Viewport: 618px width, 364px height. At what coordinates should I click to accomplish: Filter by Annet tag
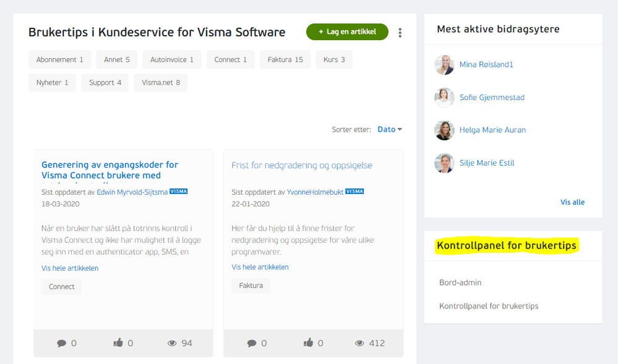pos(117,59)
